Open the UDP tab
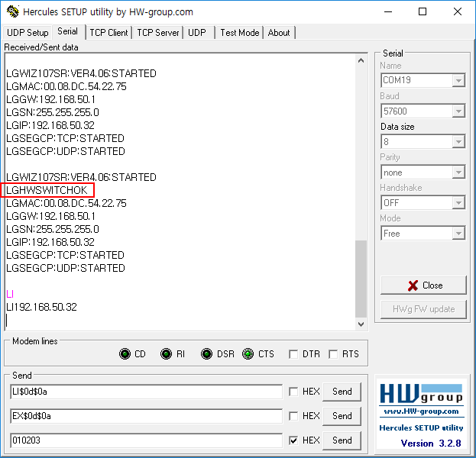The image size is (476, 458). point(199,33)
